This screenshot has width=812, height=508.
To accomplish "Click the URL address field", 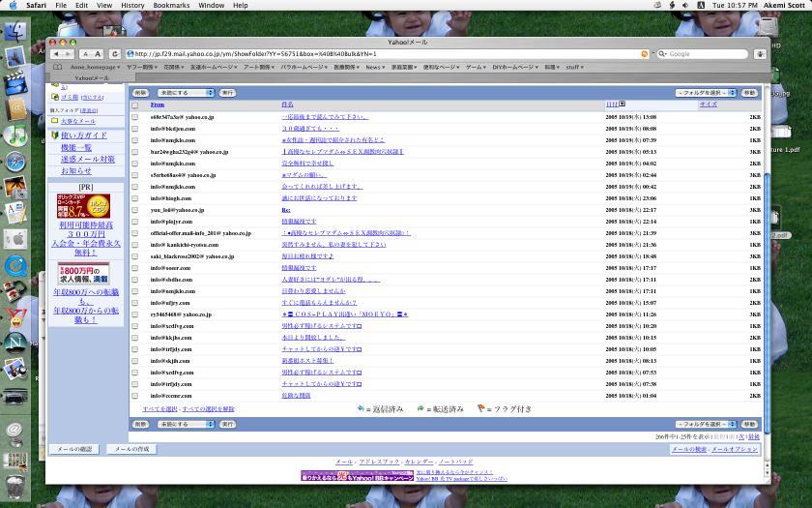I will click(x=387, y=54).
